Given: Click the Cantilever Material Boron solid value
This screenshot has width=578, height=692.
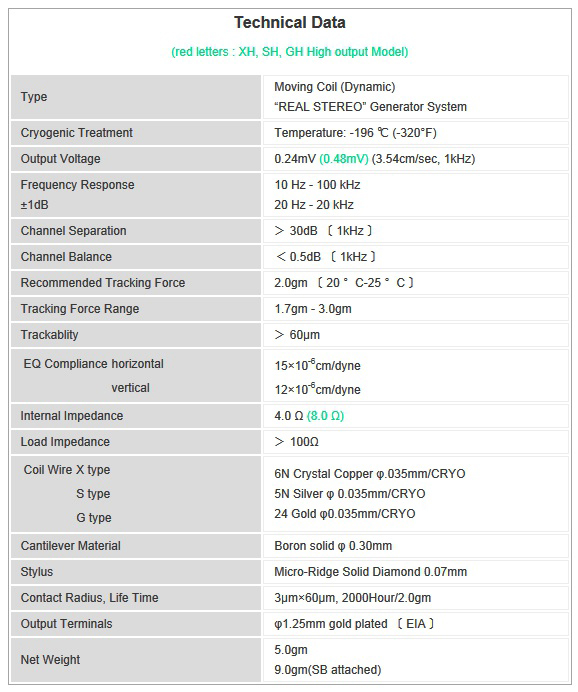Looking at the screenshot, I should (333, 546).
